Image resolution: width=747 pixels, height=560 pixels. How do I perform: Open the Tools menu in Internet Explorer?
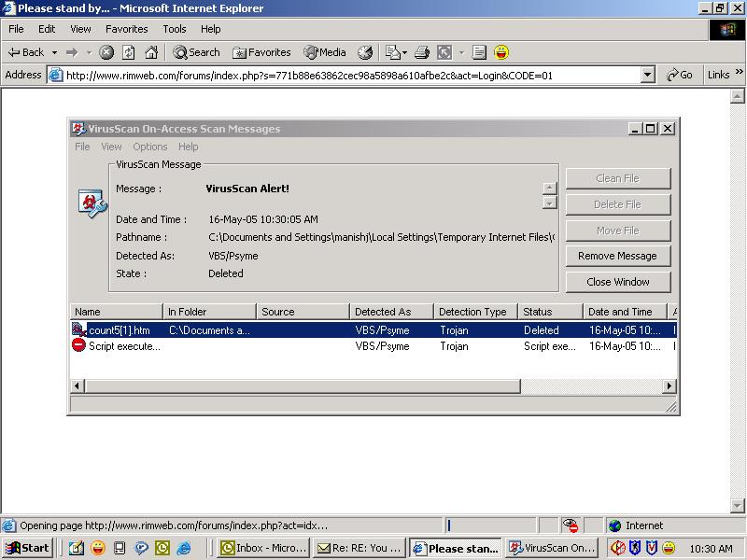[175, 29]
